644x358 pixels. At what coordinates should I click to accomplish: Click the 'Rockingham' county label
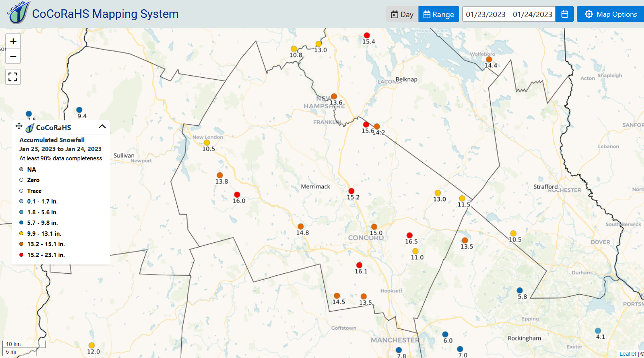coord(524,338)
